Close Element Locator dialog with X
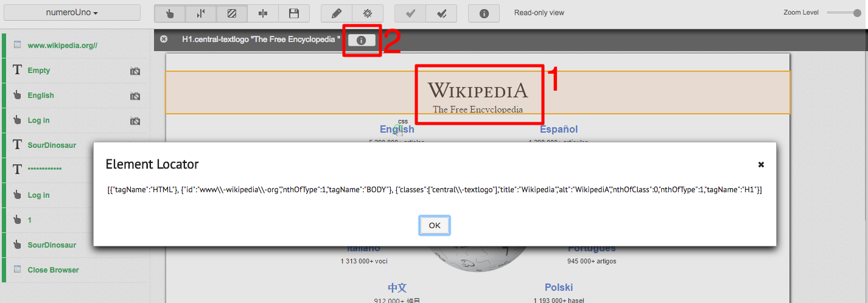Screen dimensions: 868x303 coord(761,164)
